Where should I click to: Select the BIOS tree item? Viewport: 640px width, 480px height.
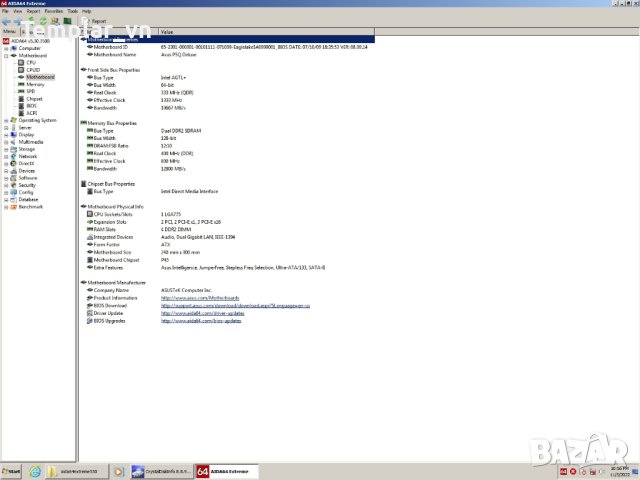pos(31,106)
